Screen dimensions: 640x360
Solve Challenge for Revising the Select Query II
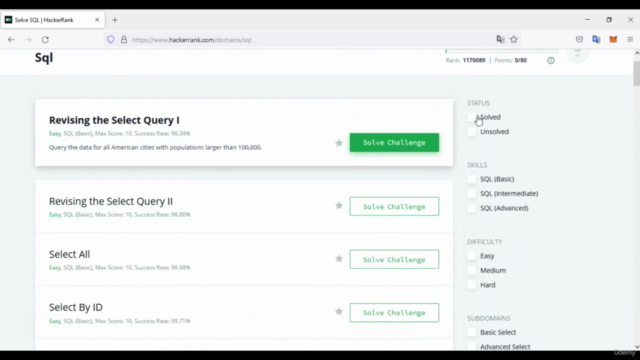click(394, 207)
